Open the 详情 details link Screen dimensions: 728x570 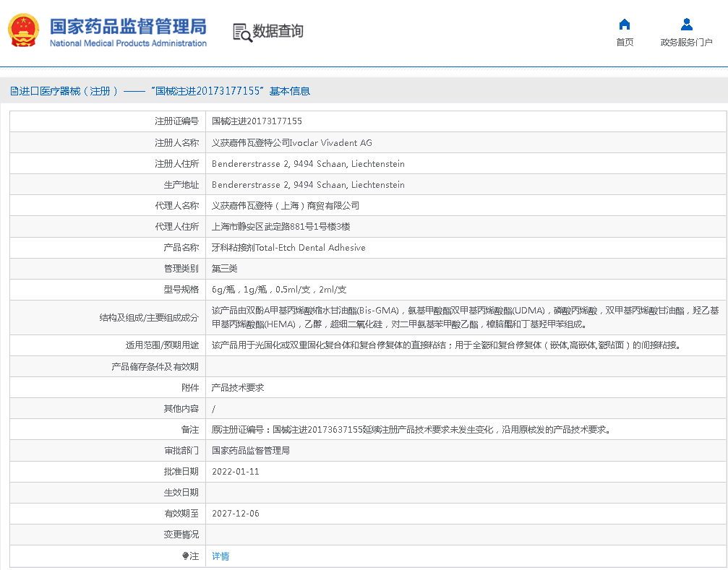pyautogui.click(x=220, y=556)
